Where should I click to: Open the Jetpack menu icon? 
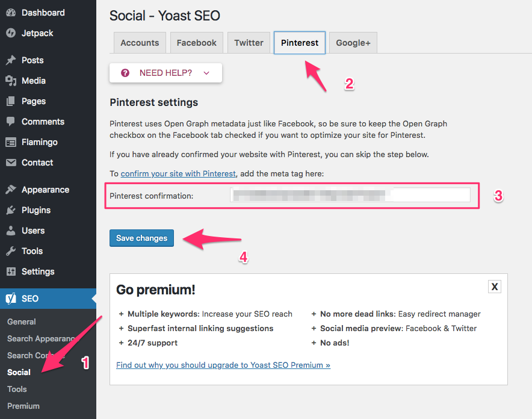(12, 33)
